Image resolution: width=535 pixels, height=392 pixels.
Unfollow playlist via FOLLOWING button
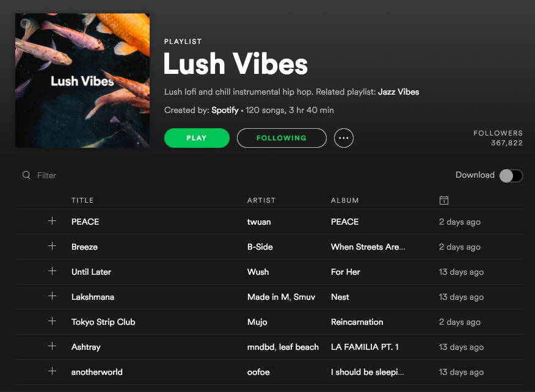pos(282,138)
